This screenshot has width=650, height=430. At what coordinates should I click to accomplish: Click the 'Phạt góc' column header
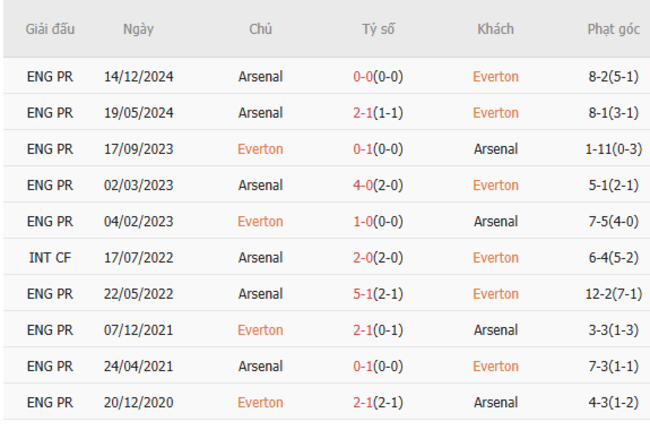(x=613, y=29)
